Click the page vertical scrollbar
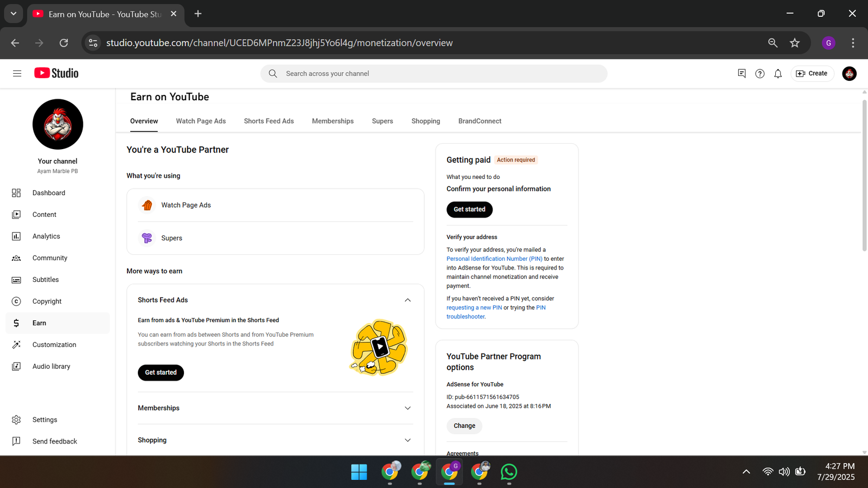Viewport: 868px width, 488px height. [x=865, y=176]
